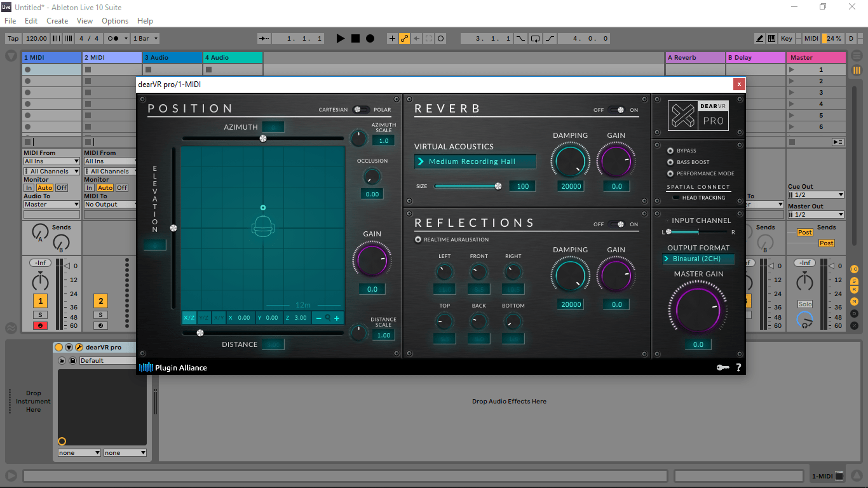Viewport: 868px width, 488px height.
Task: Open track 1 MIDI From All Ins dropdown
Action: (51, 161)
